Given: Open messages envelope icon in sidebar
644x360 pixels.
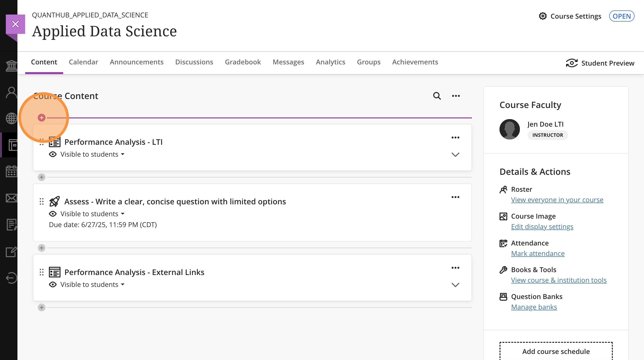Looking at the screenshot, I should (12, 198).
